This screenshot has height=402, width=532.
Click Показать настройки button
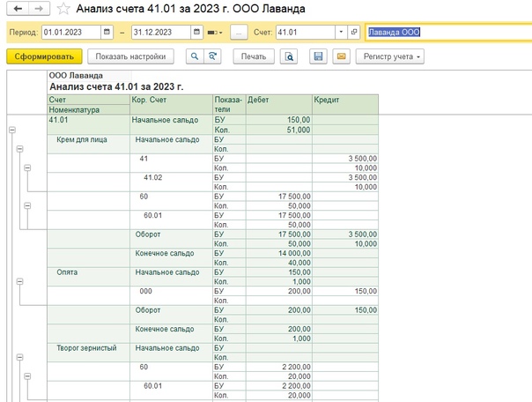tap(130, 56)
